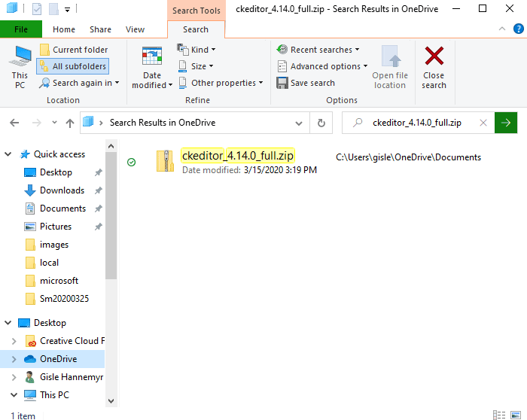The height and width of the screenshot is (420, 527).
Task: Expand the OneDrive tree node
Action: click(x=14, y=359)
